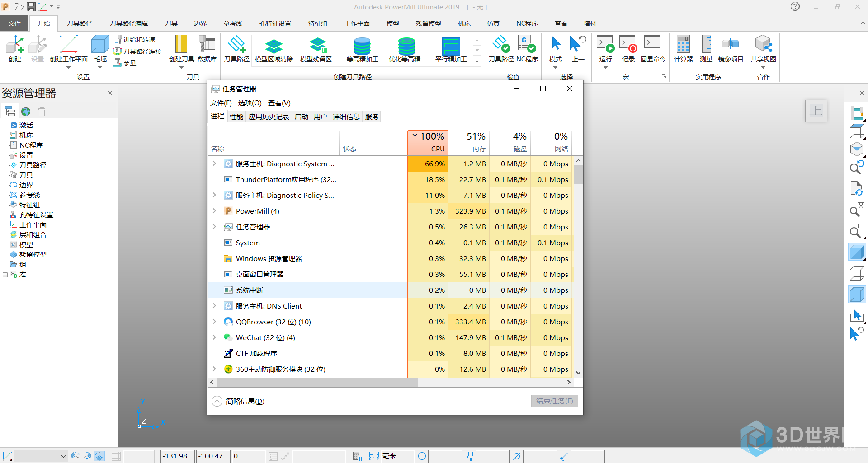868x463 pixels.
Task: Open the 仿真 ribbon tab
Action: point(493,23)
